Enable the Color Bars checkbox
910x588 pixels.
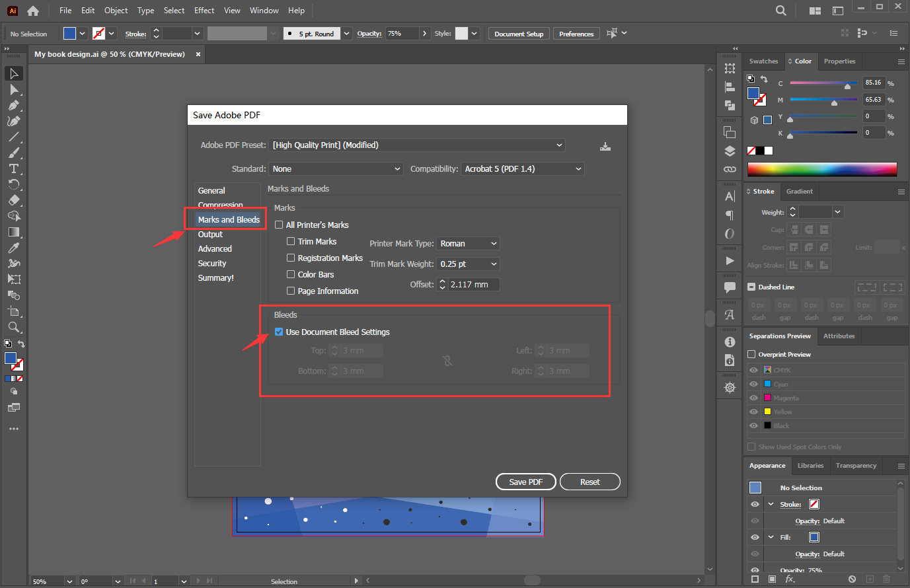(x=291, y=274)
